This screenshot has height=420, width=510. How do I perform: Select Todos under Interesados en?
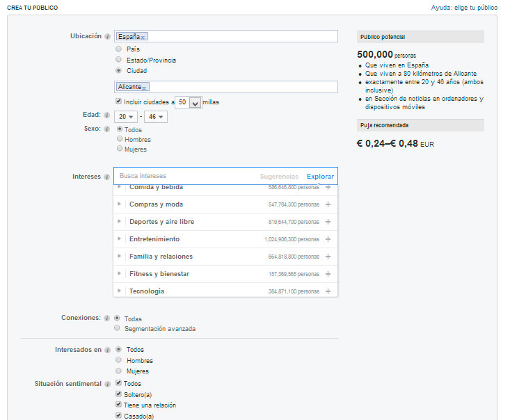coord(119,349)
